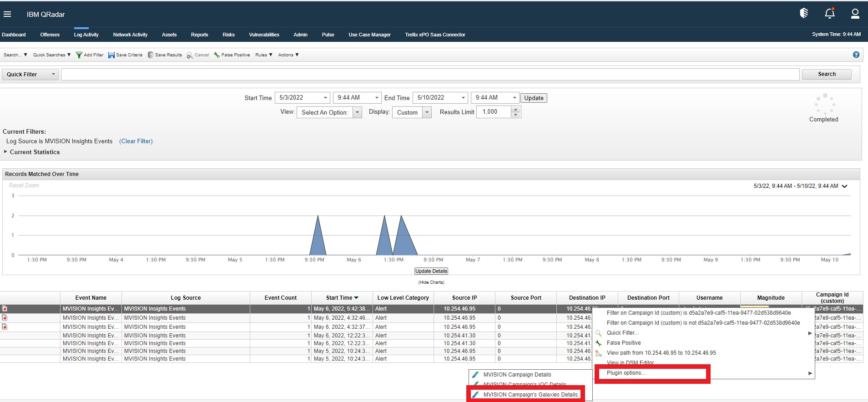This screenshot has width=868, height=402.
Task: Click the Reset Zoom link on chart
Action: pos(24,186)
